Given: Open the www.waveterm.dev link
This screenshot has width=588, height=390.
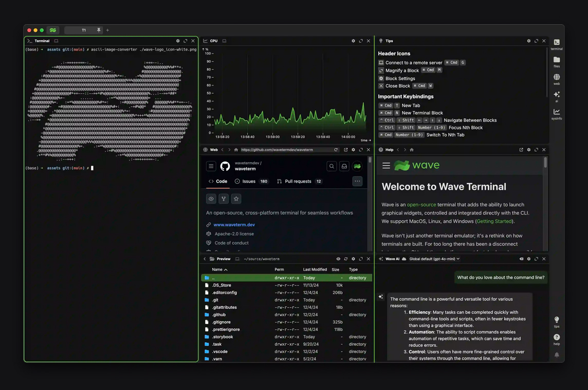Looking at the screenshot, I should tap(234, 225).
